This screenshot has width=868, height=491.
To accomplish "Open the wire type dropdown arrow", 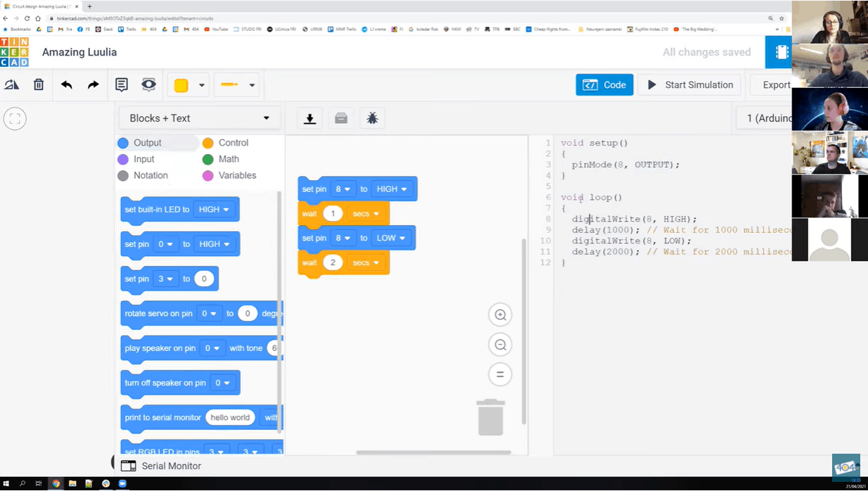I will (252, 85).
